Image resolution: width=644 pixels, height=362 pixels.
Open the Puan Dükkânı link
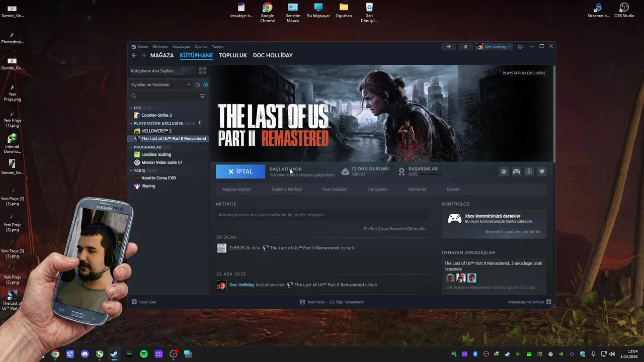(335, 189)
